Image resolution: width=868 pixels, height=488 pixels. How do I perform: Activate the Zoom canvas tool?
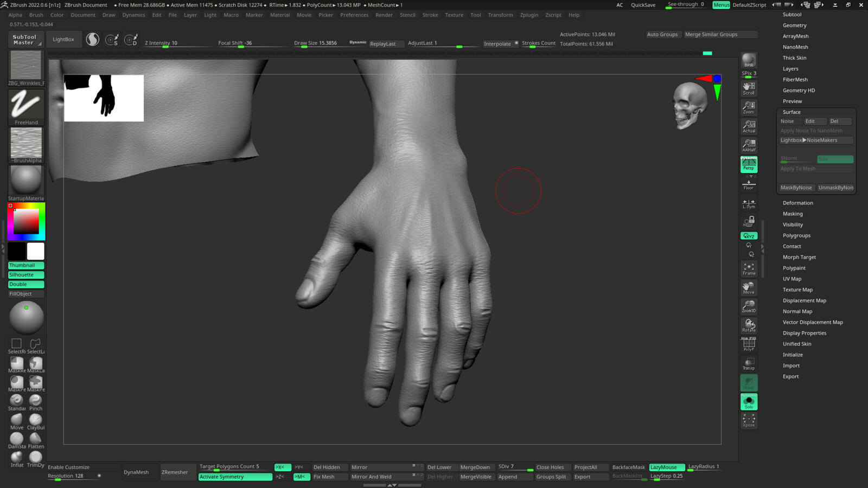(x=749, y=107)
